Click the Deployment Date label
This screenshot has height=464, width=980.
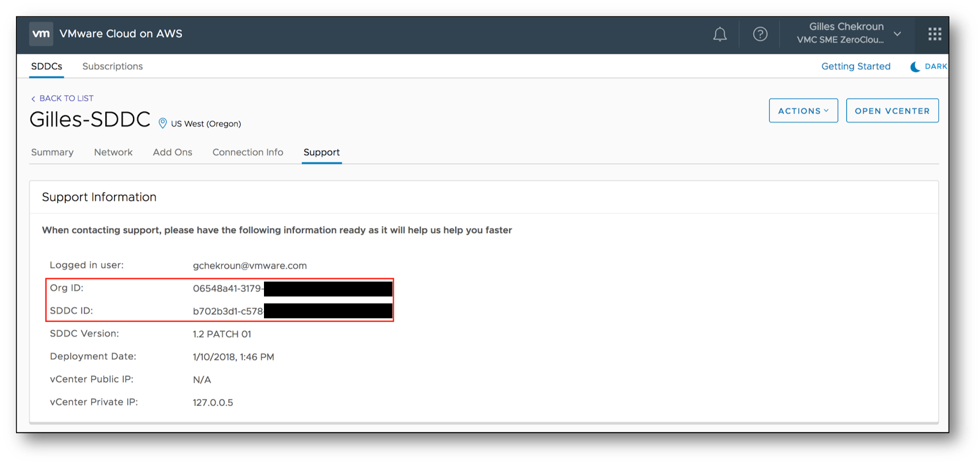[93, 356]
